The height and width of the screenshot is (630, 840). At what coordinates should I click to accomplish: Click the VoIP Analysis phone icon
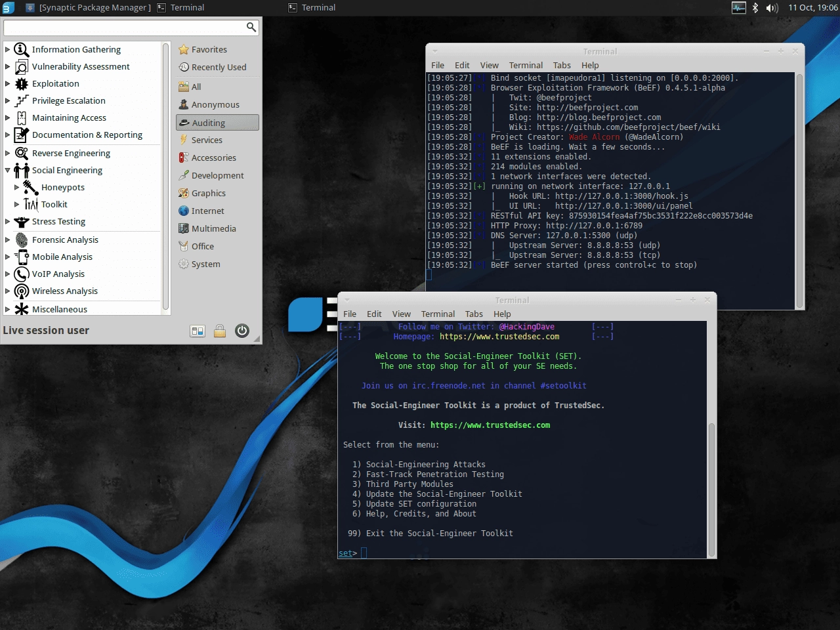pyautogui.click(x=21, y=274)
